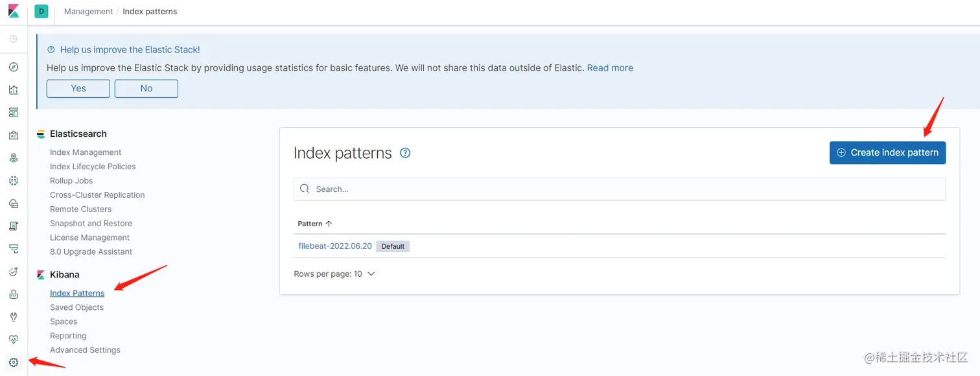Open the filebeat-2022.06.20 index pattern

[x=335, y=246]
